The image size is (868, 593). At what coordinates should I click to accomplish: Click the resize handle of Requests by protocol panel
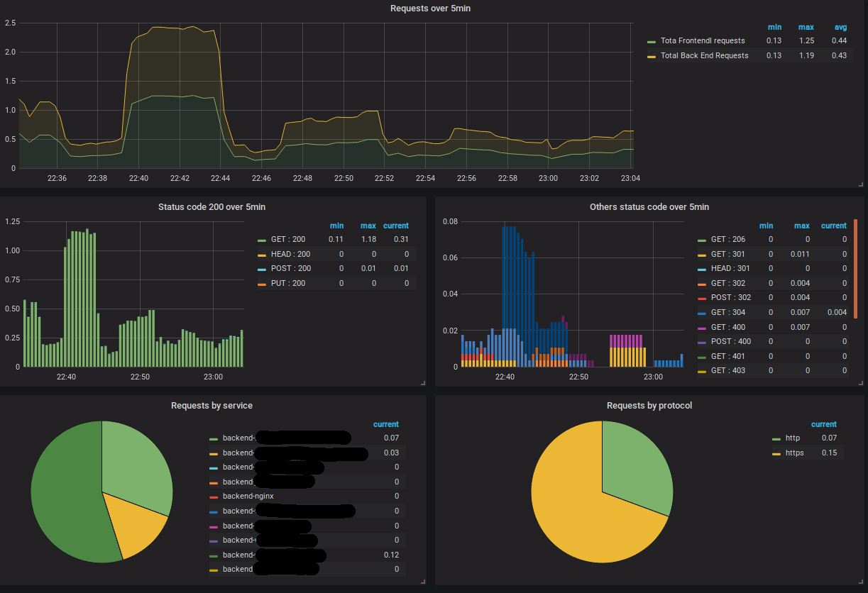point(860,582)
